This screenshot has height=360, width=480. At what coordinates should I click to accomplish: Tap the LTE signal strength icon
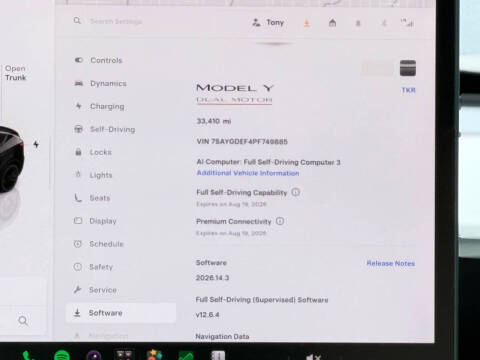tap(407, 23)
